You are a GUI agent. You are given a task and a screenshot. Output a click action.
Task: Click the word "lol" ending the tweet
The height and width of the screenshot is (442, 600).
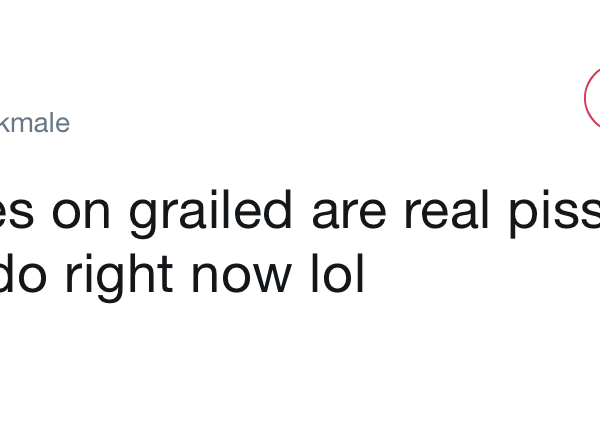[x=335, y=275]
